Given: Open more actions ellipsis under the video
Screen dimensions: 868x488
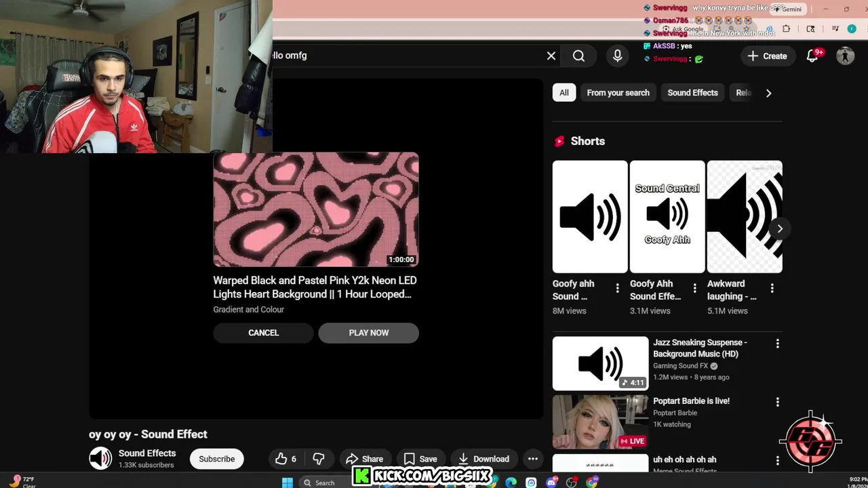Looking at the screenshot, I should pos(533,459).
